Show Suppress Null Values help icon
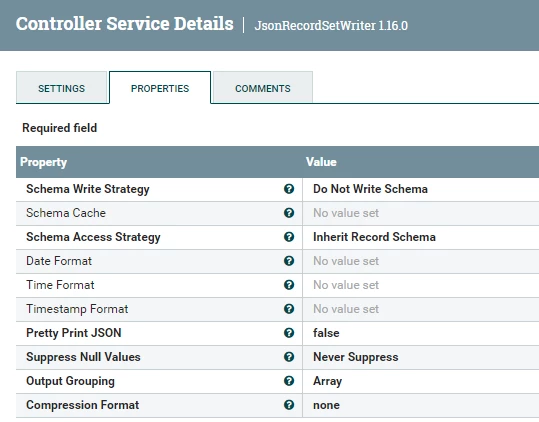The image size is (539, 422). click(289, 357)
